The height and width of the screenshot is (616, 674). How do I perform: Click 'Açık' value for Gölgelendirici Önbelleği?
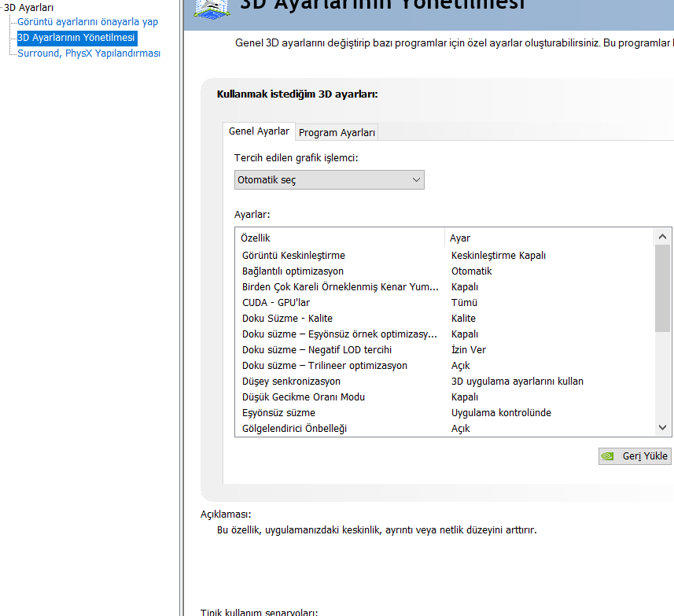(x=460, y=429)
